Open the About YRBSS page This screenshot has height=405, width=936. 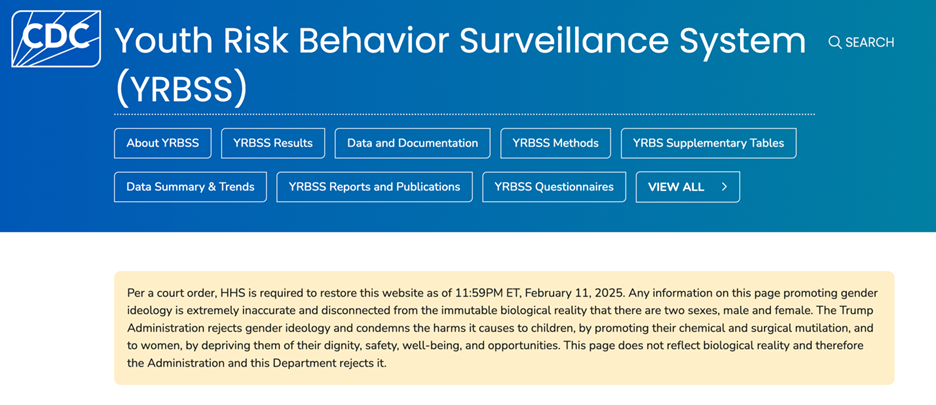162,143
